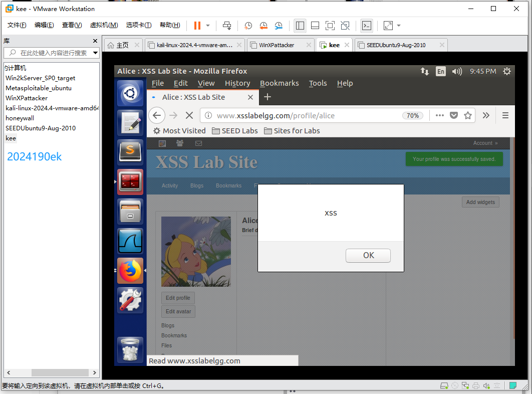Launch Terminator from the dock
The width and height of the screenshot is (532, 394).
point(130,182)
